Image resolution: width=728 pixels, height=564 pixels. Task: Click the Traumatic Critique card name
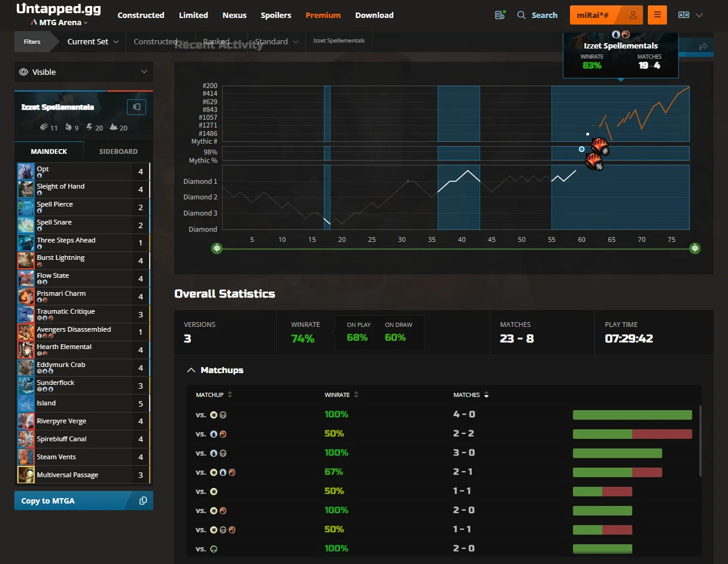[66, 311]
